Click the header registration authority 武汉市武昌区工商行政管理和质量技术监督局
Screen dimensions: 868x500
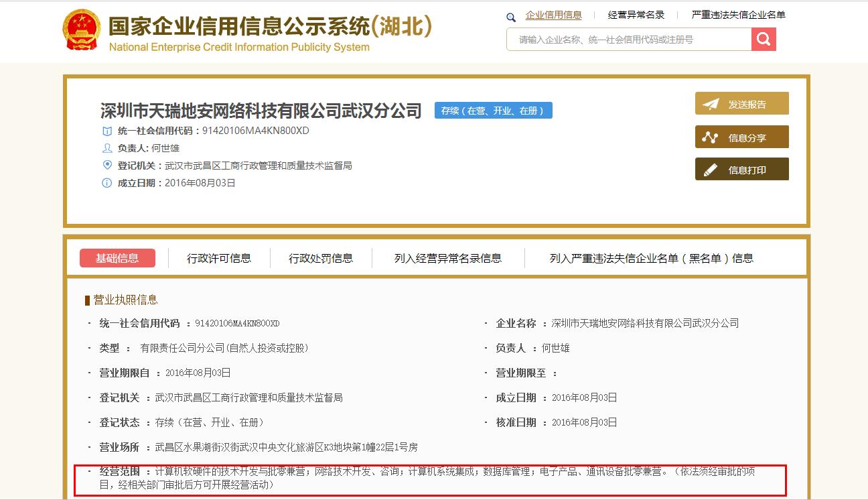(259, 166)
